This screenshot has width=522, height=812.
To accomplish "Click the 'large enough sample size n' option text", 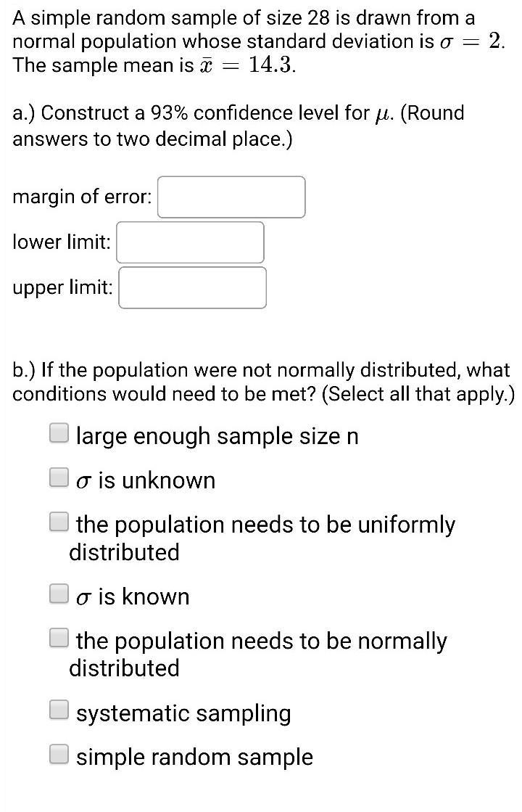I will (217, 436).
